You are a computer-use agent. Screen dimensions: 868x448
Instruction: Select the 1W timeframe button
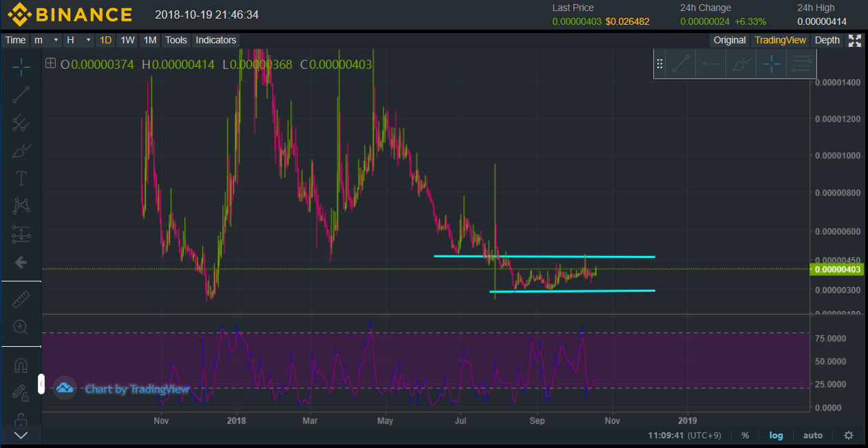coord(127,40)
